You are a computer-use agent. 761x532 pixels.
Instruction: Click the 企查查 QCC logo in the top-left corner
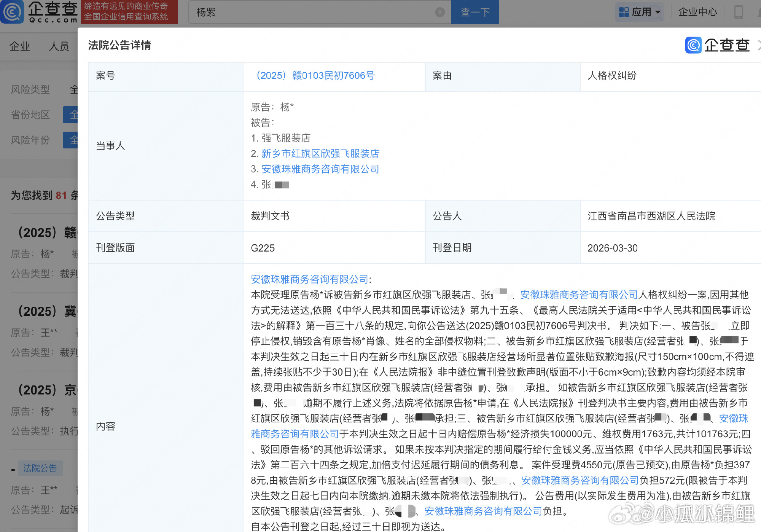click(40, 12)
